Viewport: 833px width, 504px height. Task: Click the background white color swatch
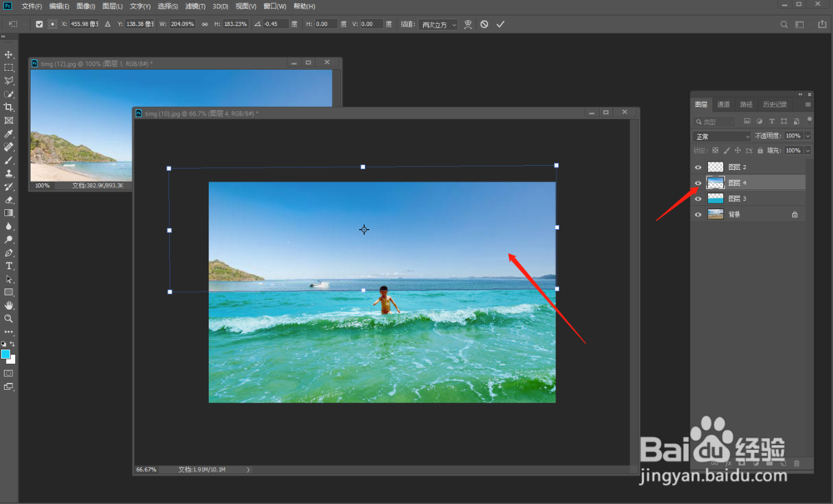12,361
